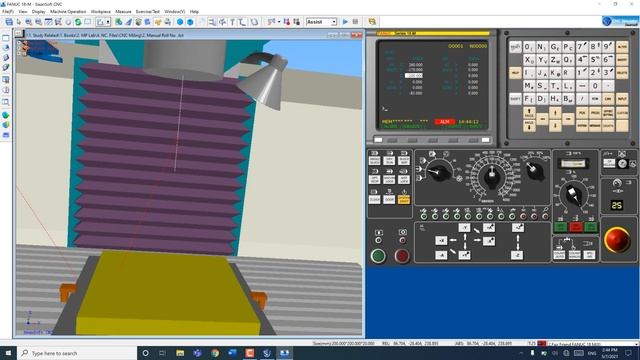
Task: Toggle the Block Skip button
Action: click(404, 160)
